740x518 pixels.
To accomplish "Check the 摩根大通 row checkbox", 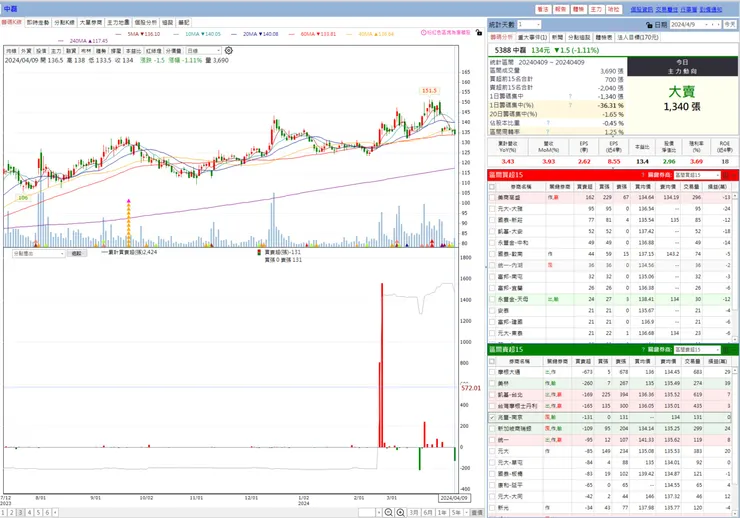I will [492, 372].
